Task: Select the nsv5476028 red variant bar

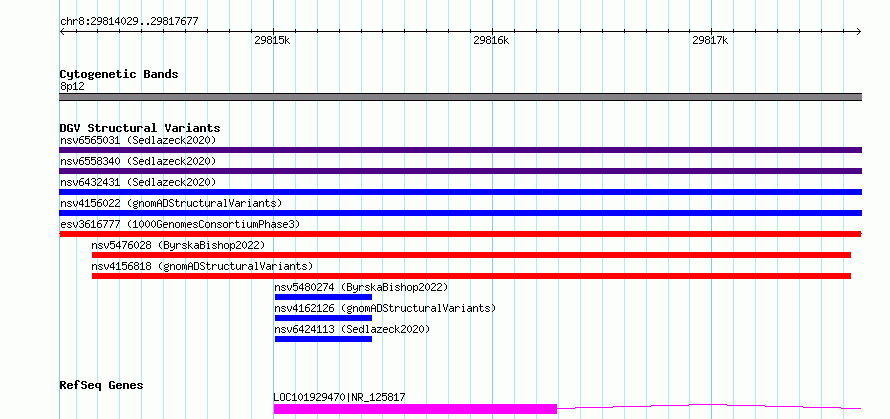Action: coord(471,255)
